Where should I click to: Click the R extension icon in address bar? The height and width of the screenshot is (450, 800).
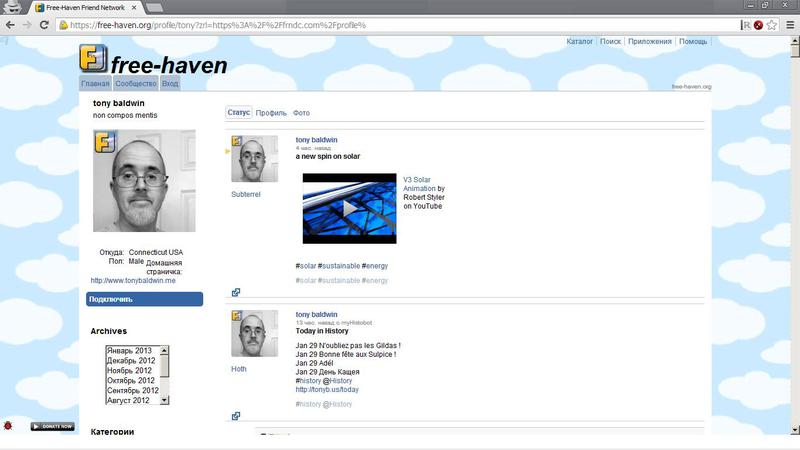[745, 25]
